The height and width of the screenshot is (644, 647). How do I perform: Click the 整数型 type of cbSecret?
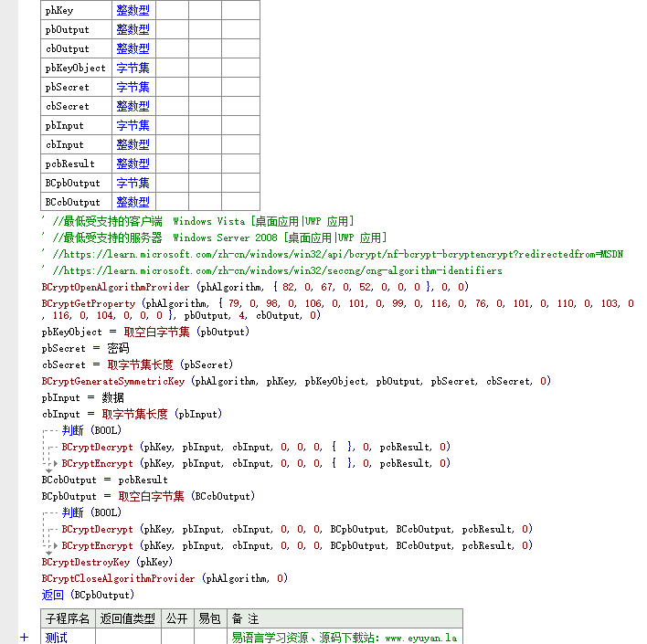click(133, 106)
